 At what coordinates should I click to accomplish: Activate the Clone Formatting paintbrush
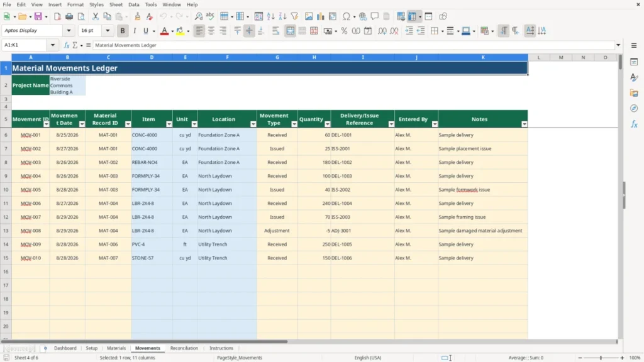tap(138, 16)
